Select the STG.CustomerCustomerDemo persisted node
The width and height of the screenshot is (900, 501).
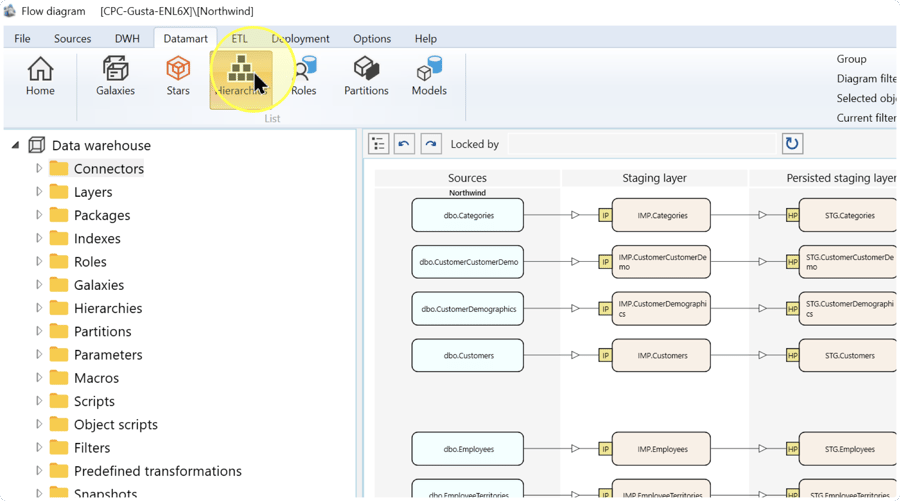(x=848, y=262)
